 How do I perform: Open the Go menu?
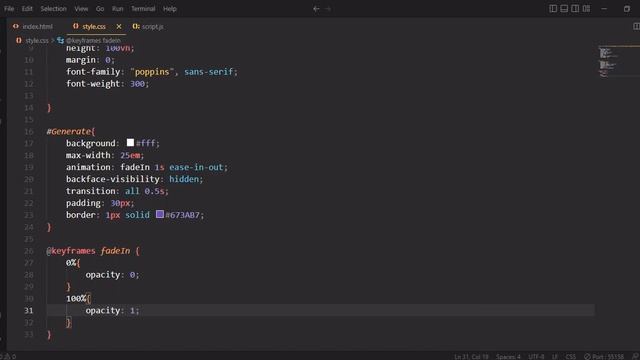pyautogui.click(x=100, y=9)
